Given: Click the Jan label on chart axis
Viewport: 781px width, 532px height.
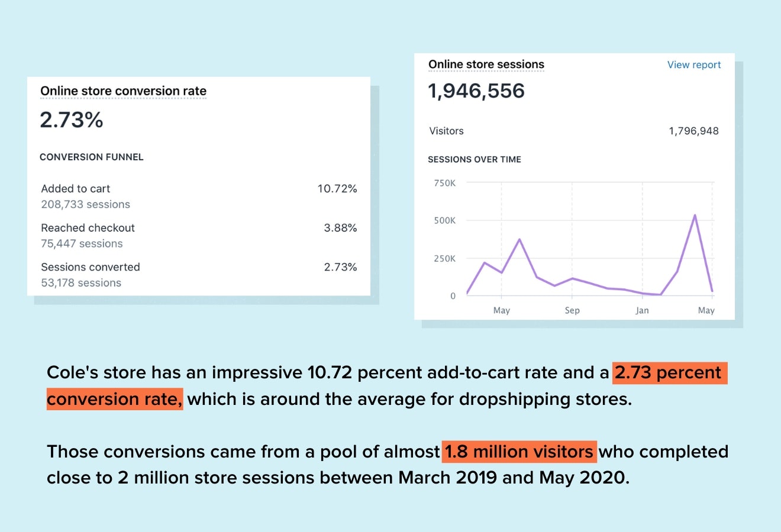Looking at the screenshot, I should [642, 310].
